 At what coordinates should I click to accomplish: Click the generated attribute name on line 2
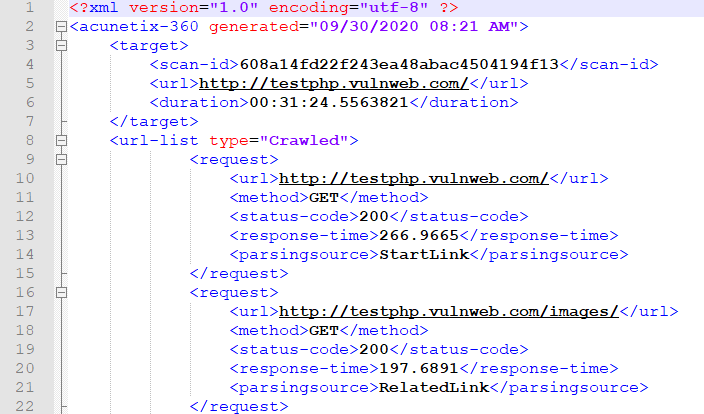[x=254, y=26]
